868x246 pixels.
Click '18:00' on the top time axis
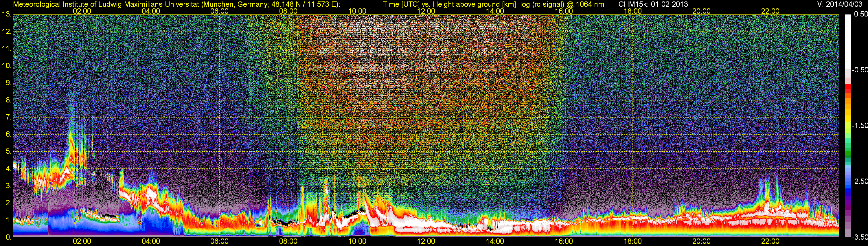point(632,11)
